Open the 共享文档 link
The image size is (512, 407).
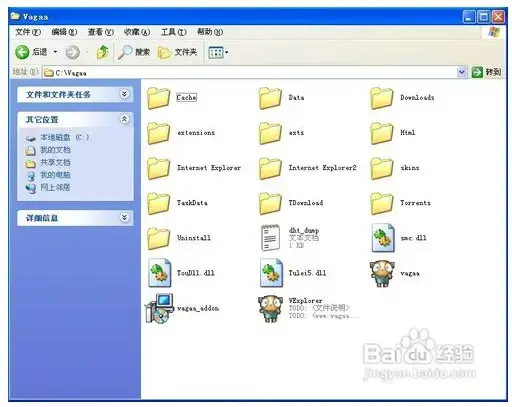coord(48,163)
